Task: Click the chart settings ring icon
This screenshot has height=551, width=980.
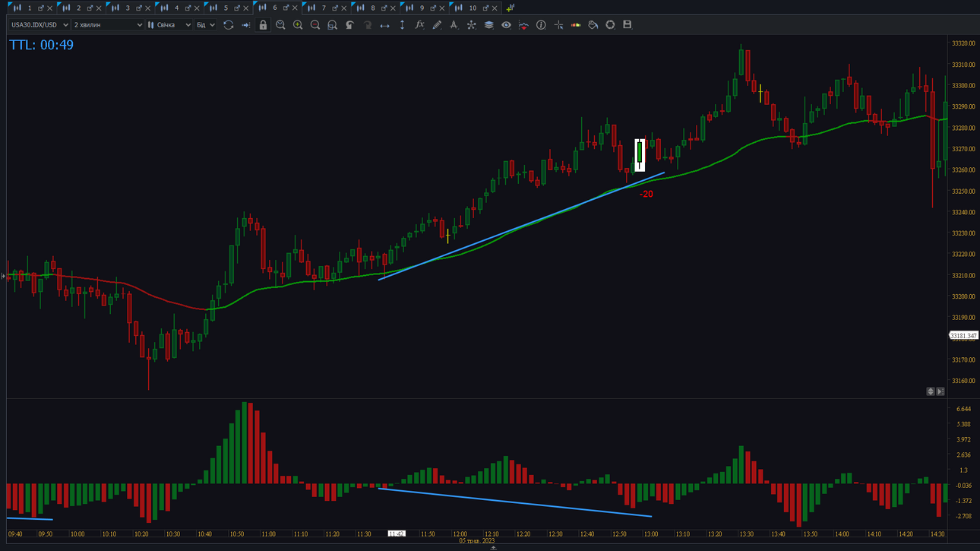Action: (610, 25)
